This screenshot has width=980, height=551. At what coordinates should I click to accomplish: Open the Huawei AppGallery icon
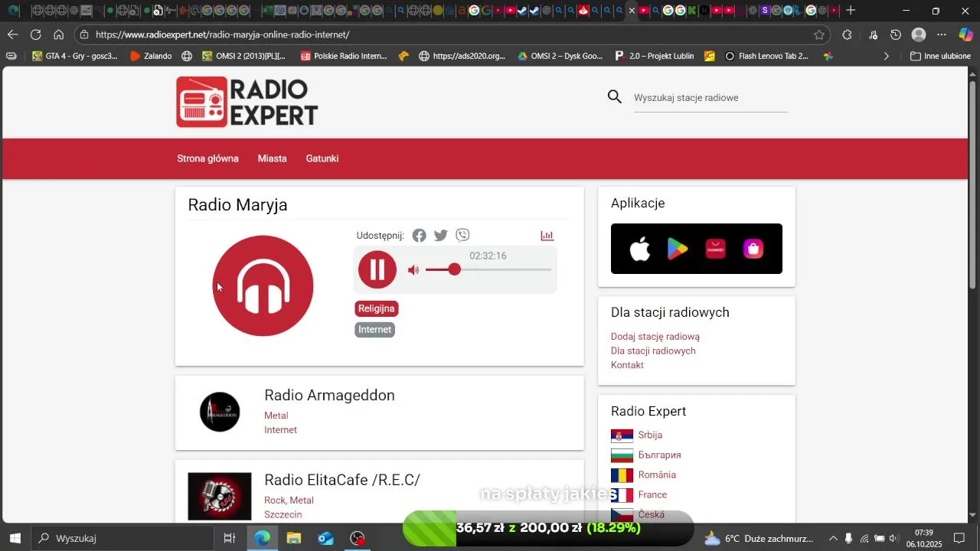(716, 249)
